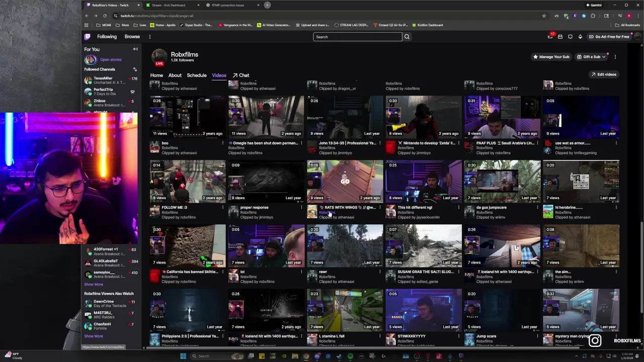
Task: Open the apps grid in bookmarks bar
Action: (87, 25)
